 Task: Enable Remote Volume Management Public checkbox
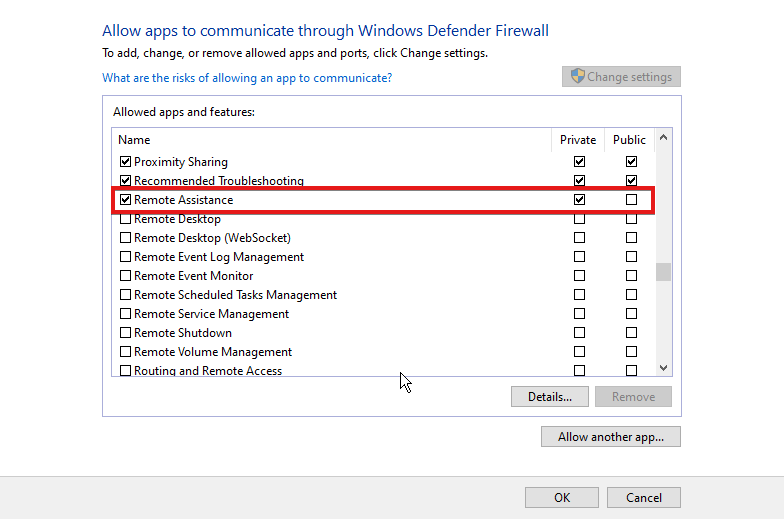(x=632, y=352)
